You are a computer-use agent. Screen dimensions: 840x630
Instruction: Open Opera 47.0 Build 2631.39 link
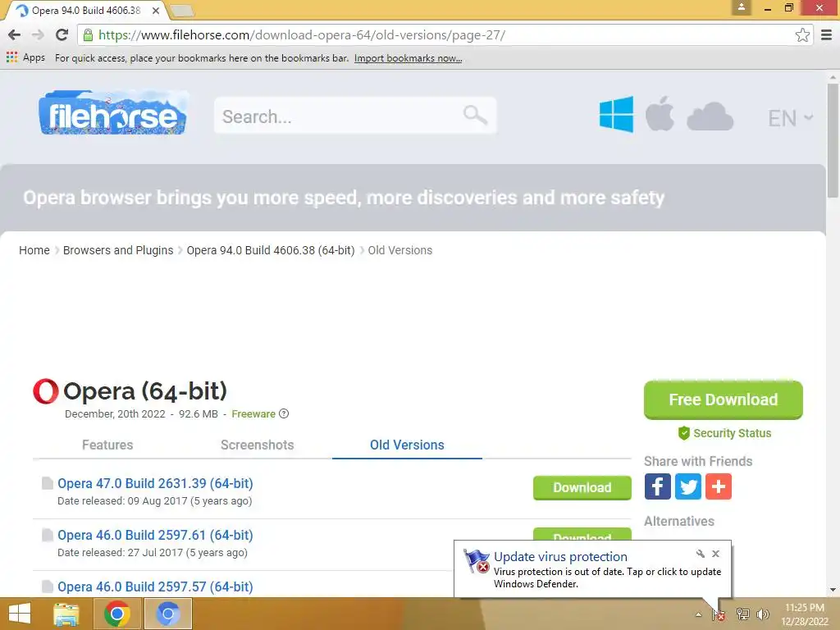[x=155, y=483]
